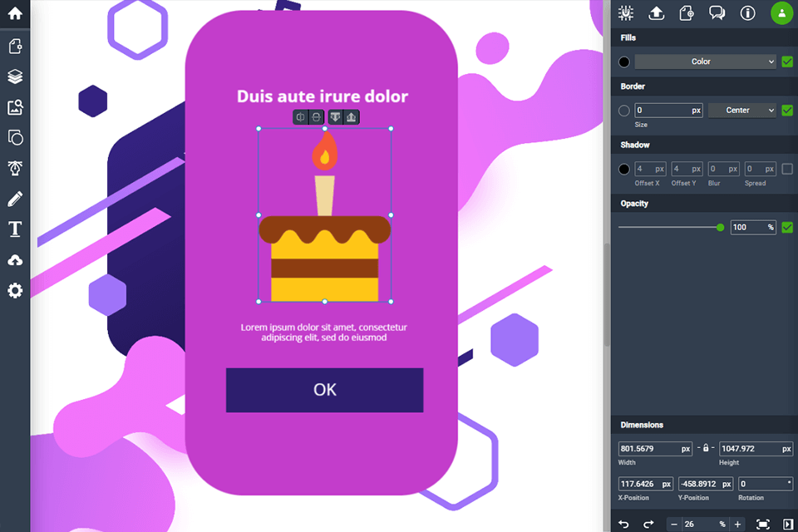Open the document settings icon in top toolbar
This screenshot has width=798, height=532.
click(x=687, y=13)
